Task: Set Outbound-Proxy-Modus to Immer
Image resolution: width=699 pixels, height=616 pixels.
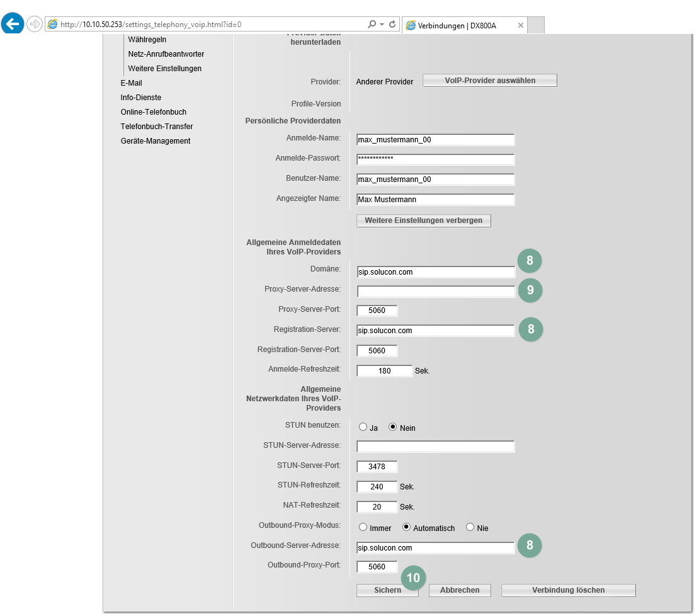Action: click(x=363, y=528)
